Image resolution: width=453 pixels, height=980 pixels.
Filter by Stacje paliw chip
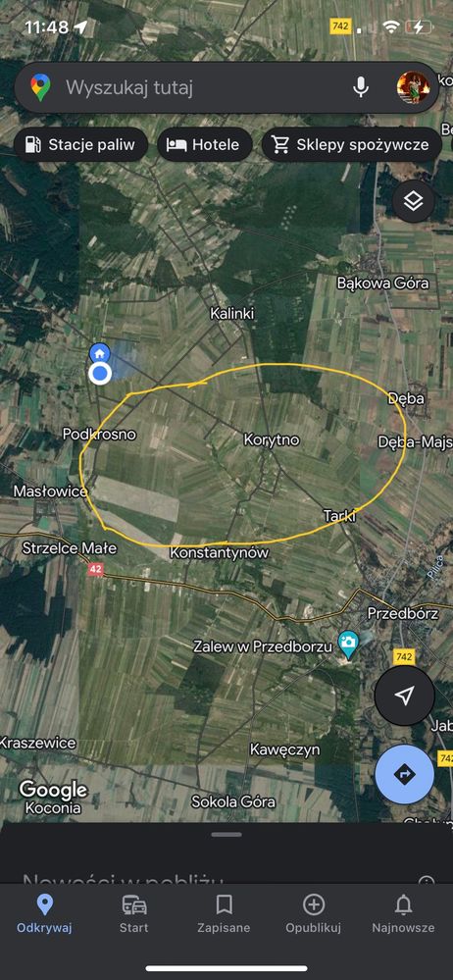point(80,145)
